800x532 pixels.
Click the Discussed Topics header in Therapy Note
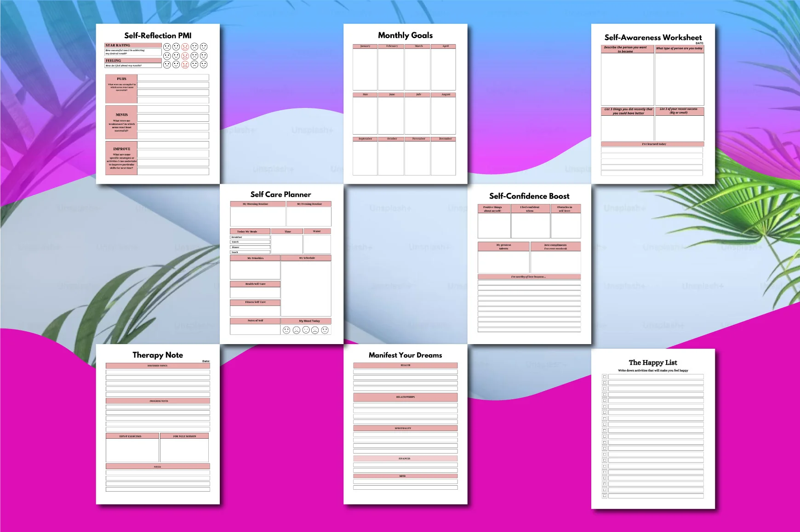pyautogui.click(x=158, y=366)
